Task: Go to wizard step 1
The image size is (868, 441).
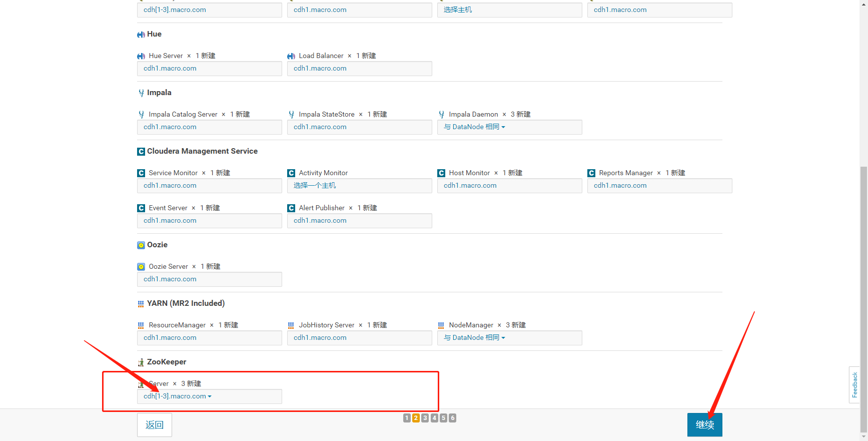Action: [x=407, y=418]
